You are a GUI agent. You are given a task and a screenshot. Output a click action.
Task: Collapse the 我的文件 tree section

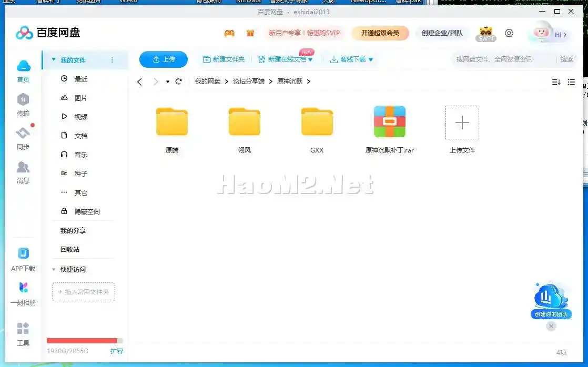pos(54,59)
